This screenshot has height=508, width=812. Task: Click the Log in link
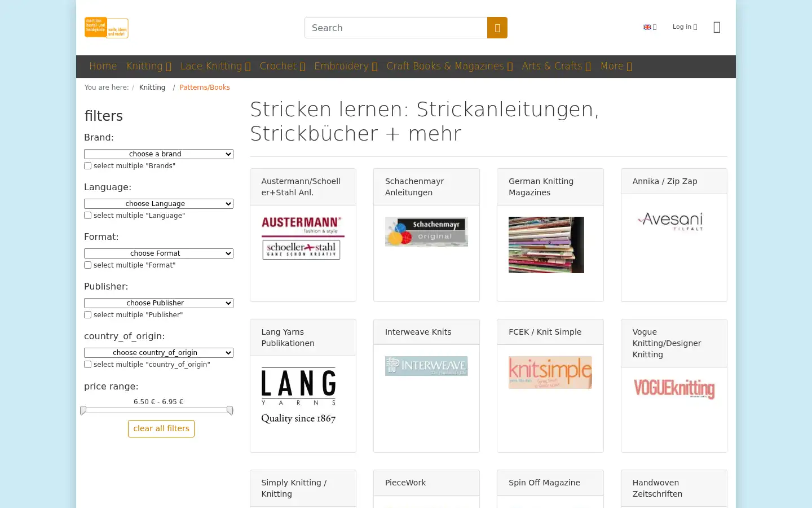pos(685,27)
